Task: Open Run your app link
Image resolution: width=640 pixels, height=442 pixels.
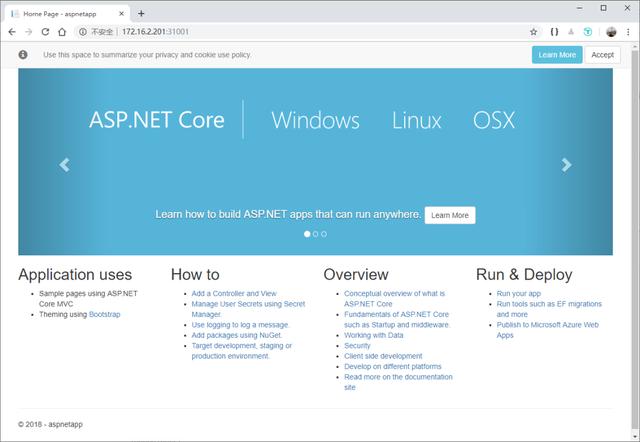Action: (x=518, y=293)
